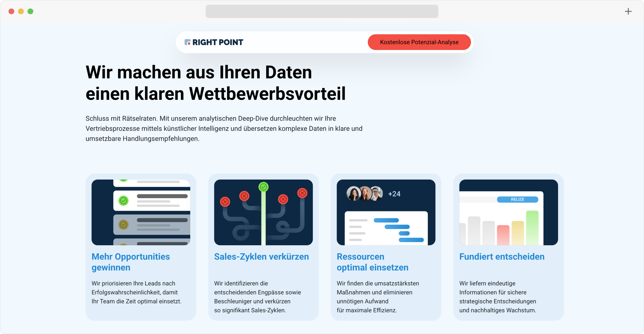The image size is (644, 334).
Task: Click the text Wir finden die umsatzstärksten Maßnahmen
Action: pyautogui.click(x=377, y=297)
